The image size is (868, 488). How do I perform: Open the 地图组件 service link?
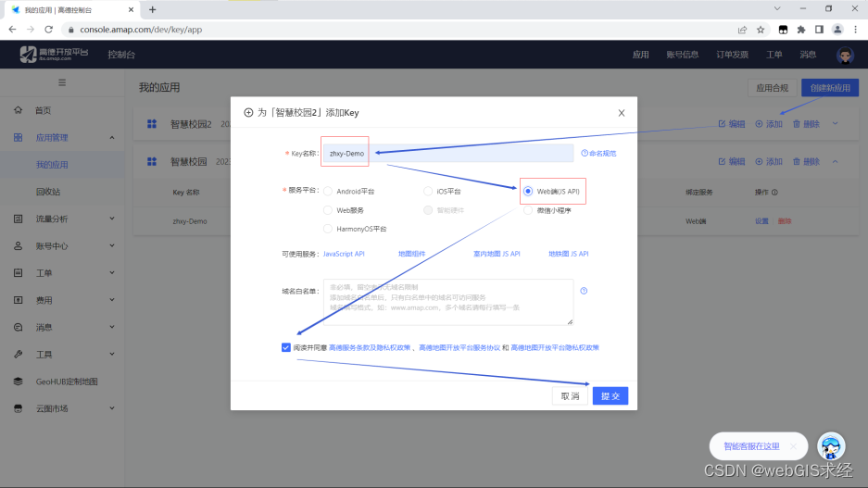(412, 254)
